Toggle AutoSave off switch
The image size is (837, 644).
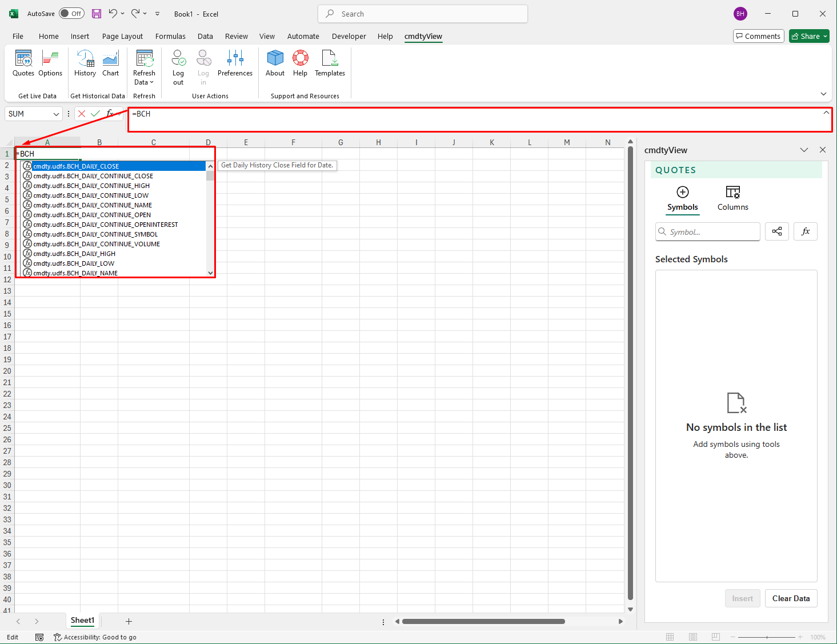point(71,13)
